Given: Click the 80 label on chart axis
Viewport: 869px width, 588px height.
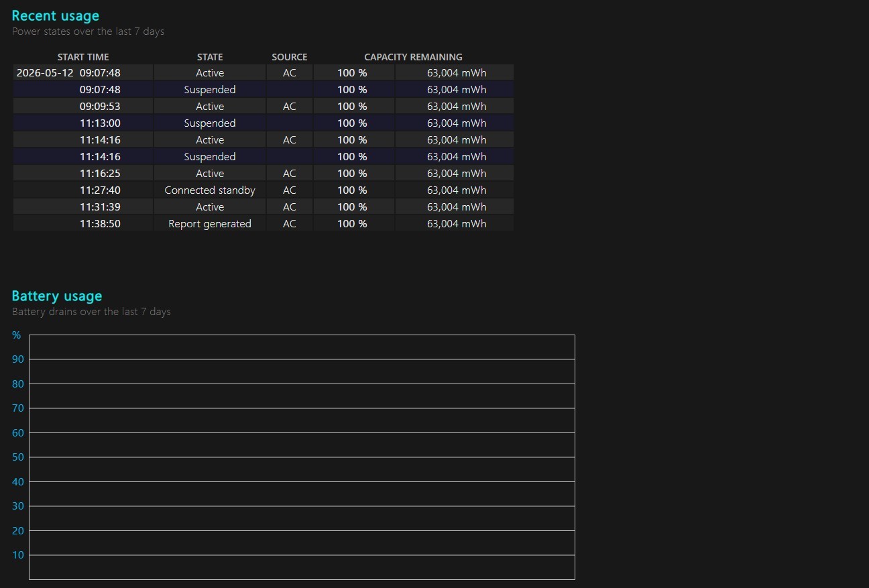Looking at the screenshot, I should 18,384.
